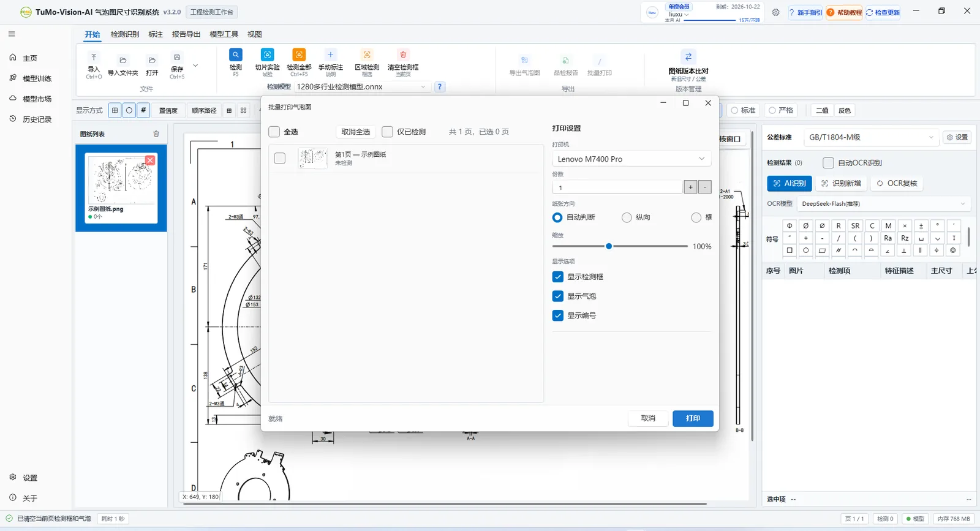Delete icon in 图纸列表 header
The image size is (980, 531).
(x=156, y=134)
